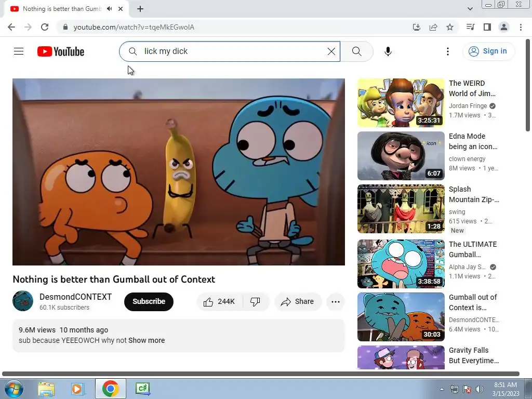Click the Gumball video player

[x=179, y=171]
